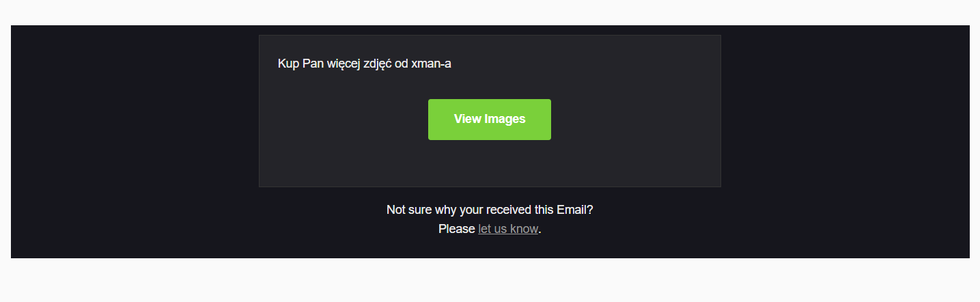The height and width of the screenshot is (302, 980).
Task: Click the "Not sure why your received" line
Action: [490, 210]
